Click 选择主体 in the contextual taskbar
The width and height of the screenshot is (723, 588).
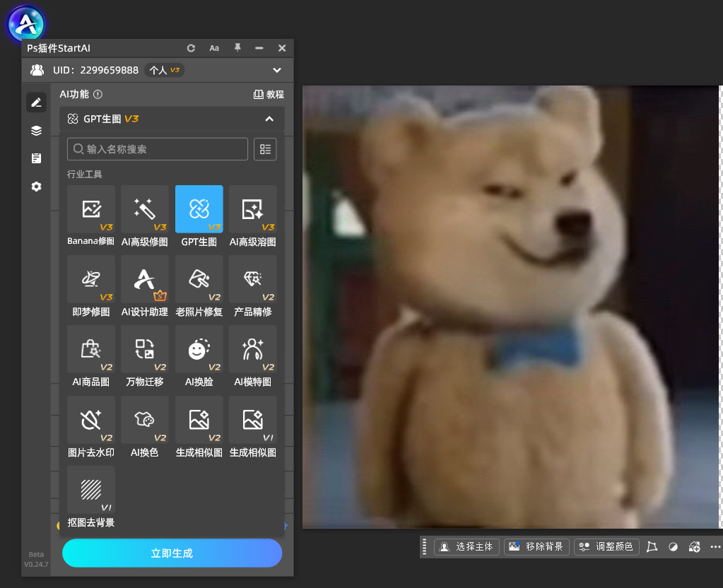(x=466, y=547)
